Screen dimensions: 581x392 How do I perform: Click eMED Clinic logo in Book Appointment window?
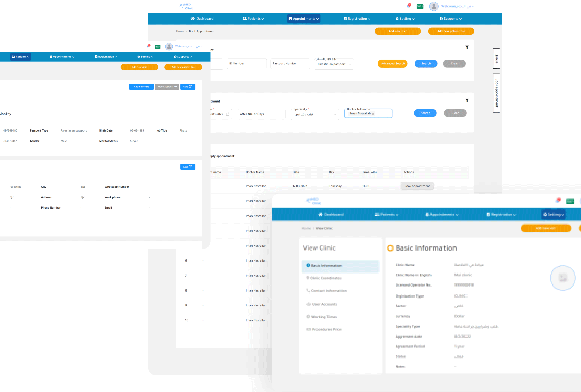tap(186, 7)
